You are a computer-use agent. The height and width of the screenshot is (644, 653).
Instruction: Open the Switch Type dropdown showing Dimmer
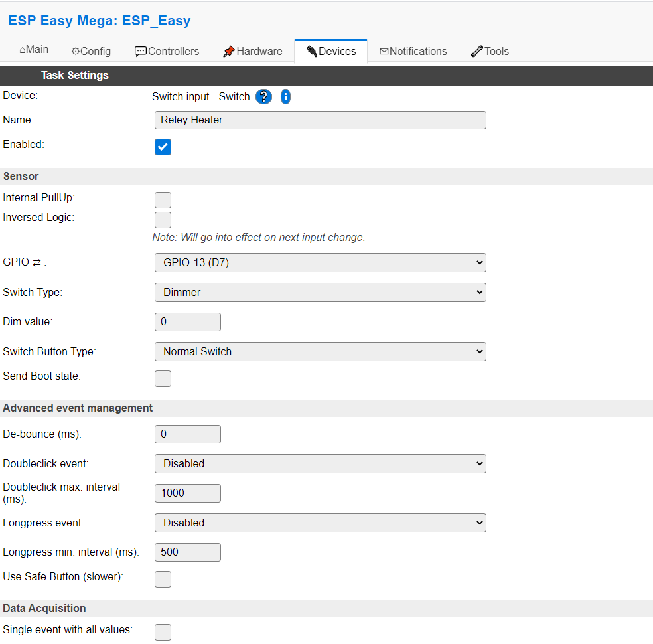point(321,292)
